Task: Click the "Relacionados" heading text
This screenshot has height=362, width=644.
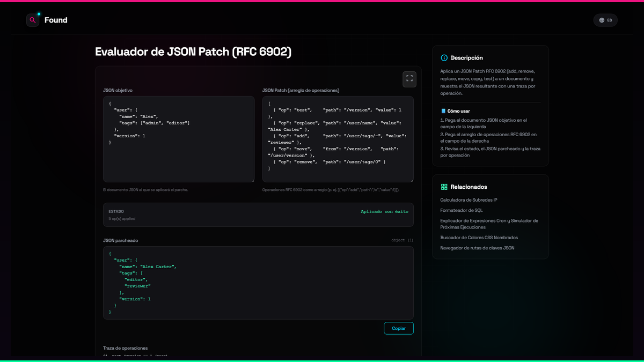Action: [469, 187]
